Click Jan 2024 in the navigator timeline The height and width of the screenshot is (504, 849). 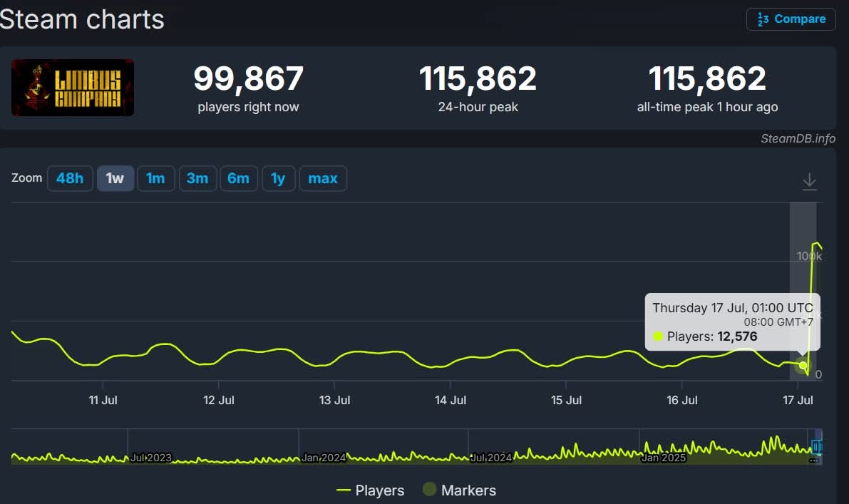pos(324,458)
